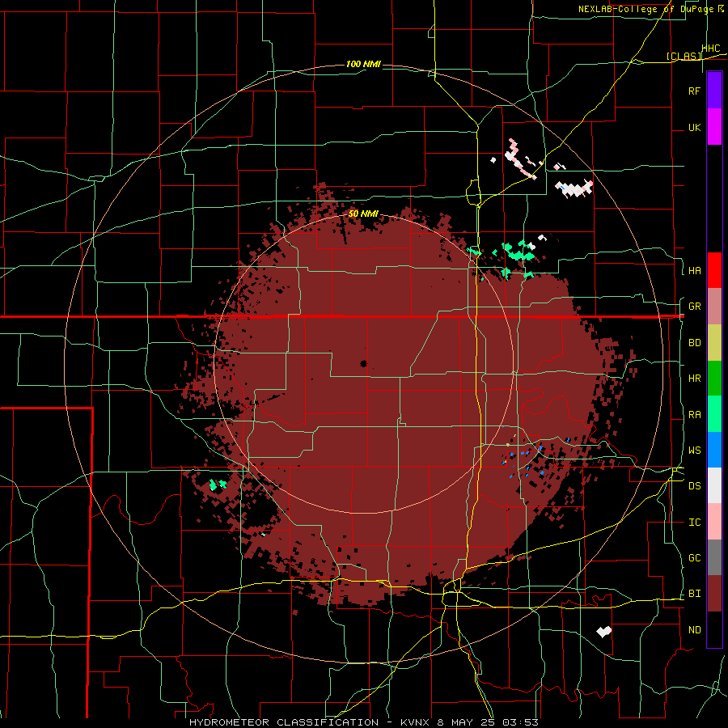Click the BD label beside the legend

tap(694, 343)
